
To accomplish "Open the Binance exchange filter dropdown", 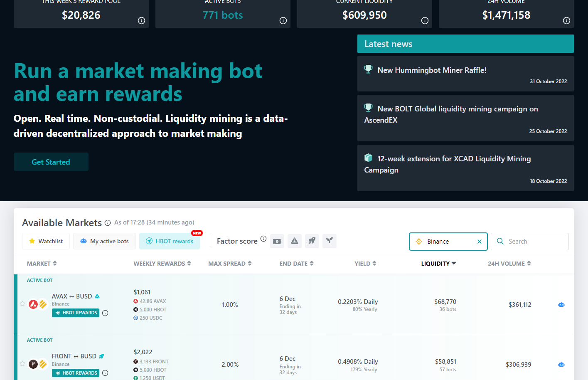I will tap(448, 242).
